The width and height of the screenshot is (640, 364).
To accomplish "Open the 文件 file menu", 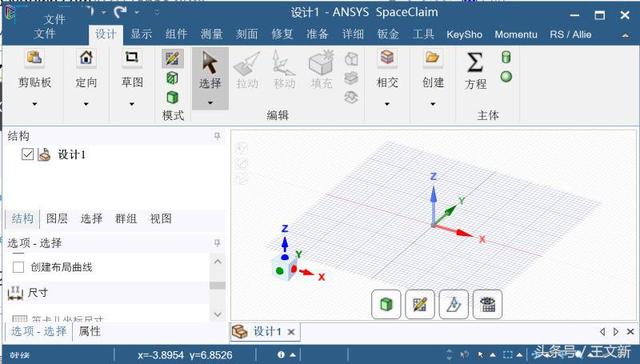I will tap(44, 33).
